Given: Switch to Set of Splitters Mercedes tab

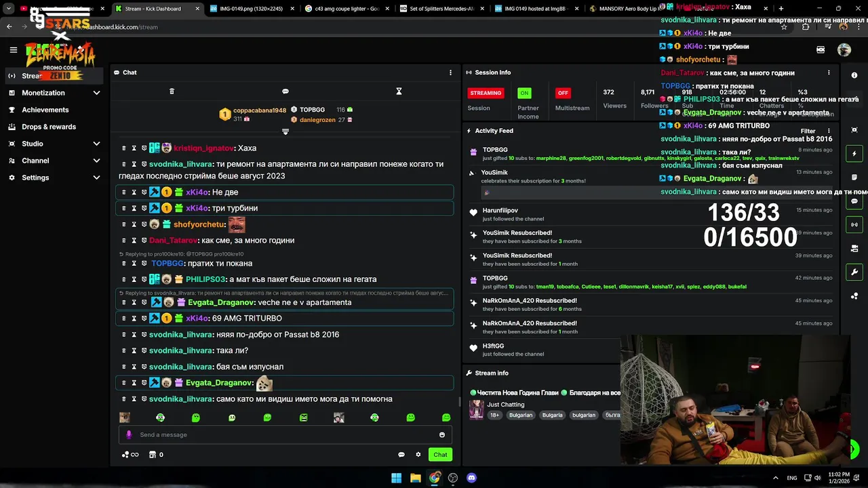Looking at the screenshot, I should (441, 9).
